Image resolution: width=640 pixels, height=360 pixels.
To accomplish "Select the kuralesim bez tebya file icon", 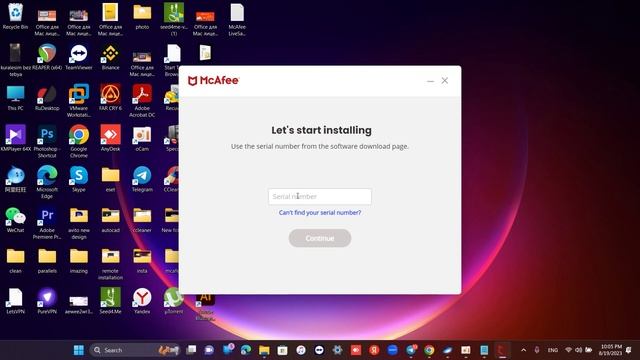I will coord(16,60).
